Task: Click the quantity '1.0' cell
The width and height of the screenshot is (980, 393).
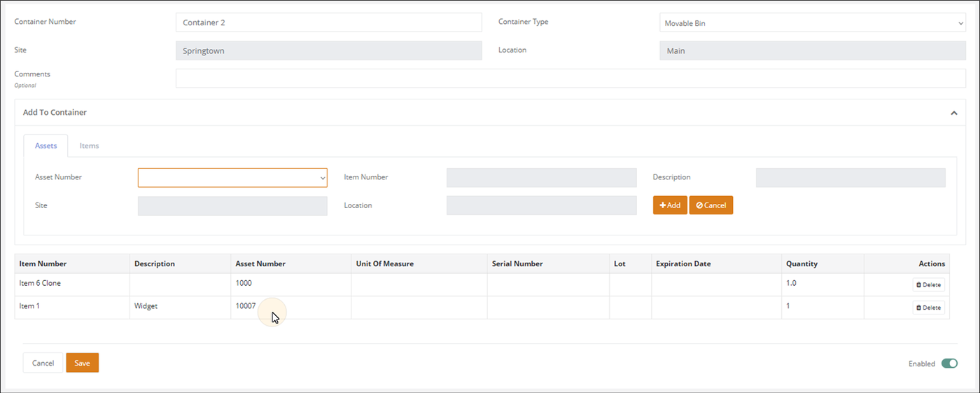Action: (x=822, y=285)
